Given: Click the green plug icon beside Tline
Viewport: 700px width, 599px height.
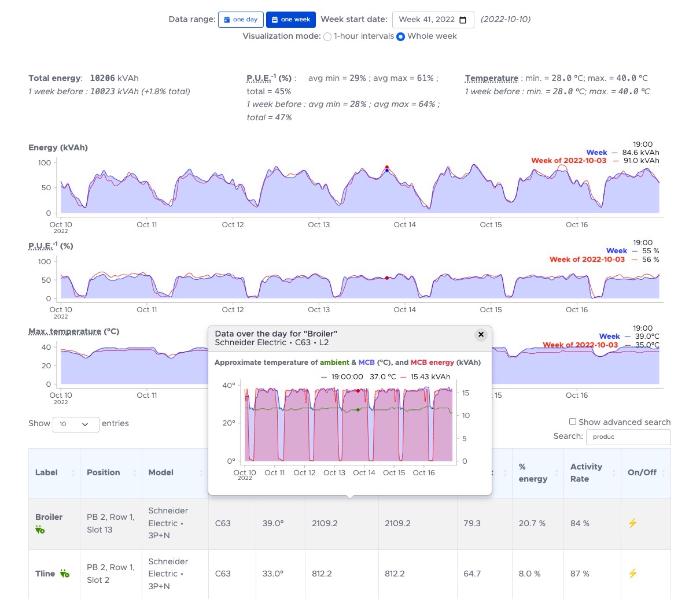Looking at the screenshot, I should tap(65, 574).
